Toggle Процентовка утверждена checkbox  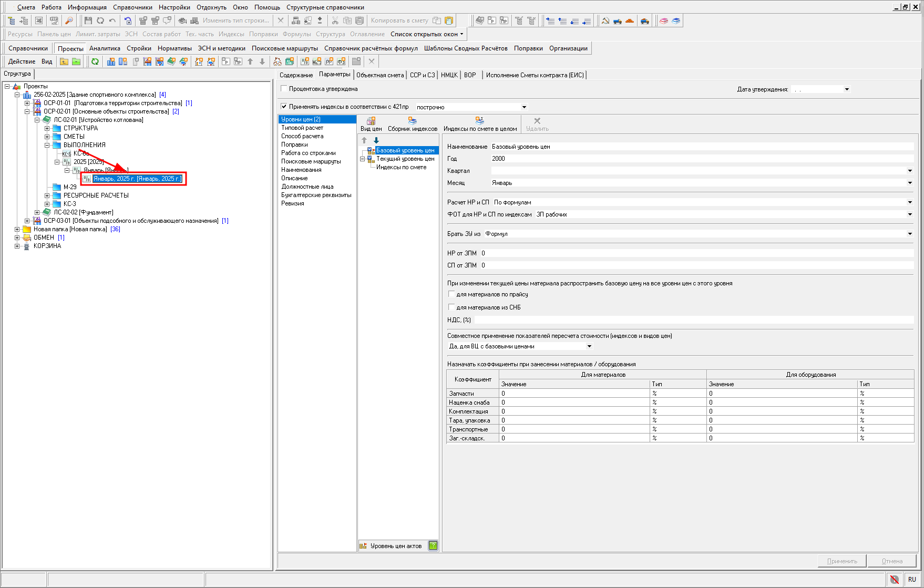pos(284,89)
